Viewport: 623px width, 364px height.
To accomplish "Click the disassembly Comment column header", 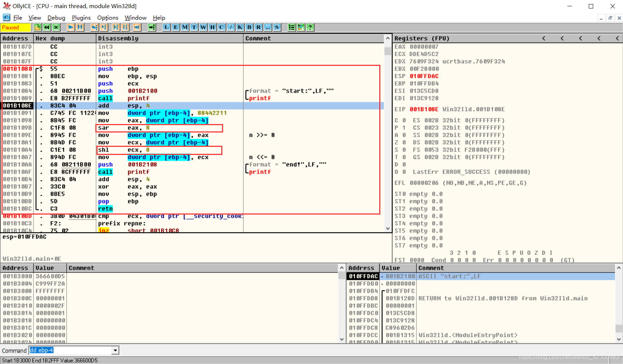I will point(314,38).
